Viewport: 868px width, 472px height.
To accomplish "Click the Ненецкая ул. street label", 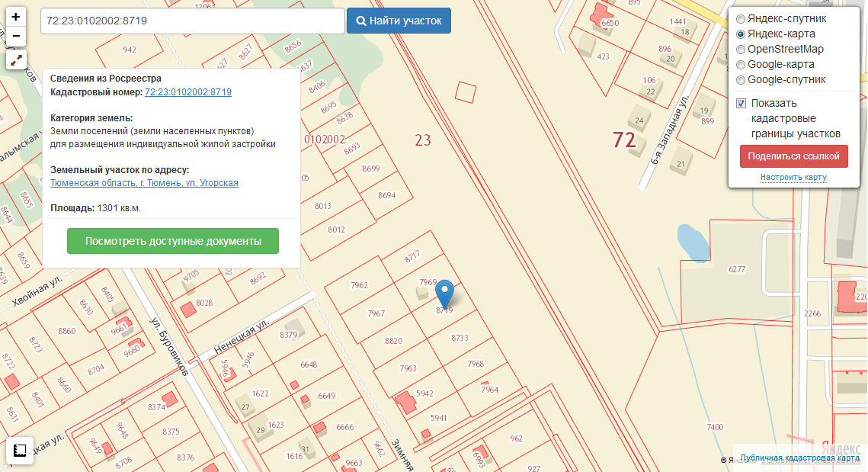I will tap(242, 336).
